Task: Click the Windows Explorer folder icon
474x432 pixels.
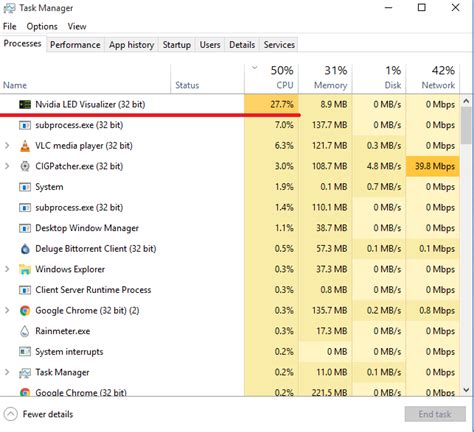Action: [25, 269]
